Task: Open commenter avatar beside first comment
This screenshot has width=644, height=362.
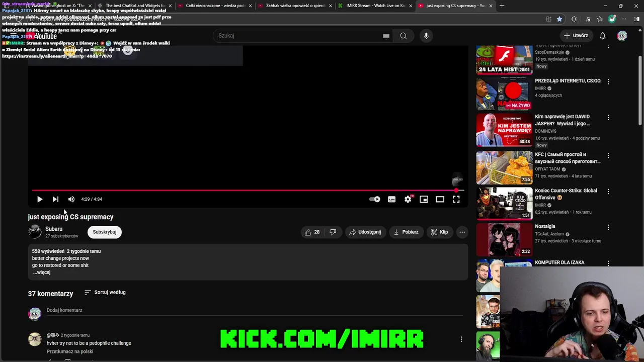Action: point(35,339)
